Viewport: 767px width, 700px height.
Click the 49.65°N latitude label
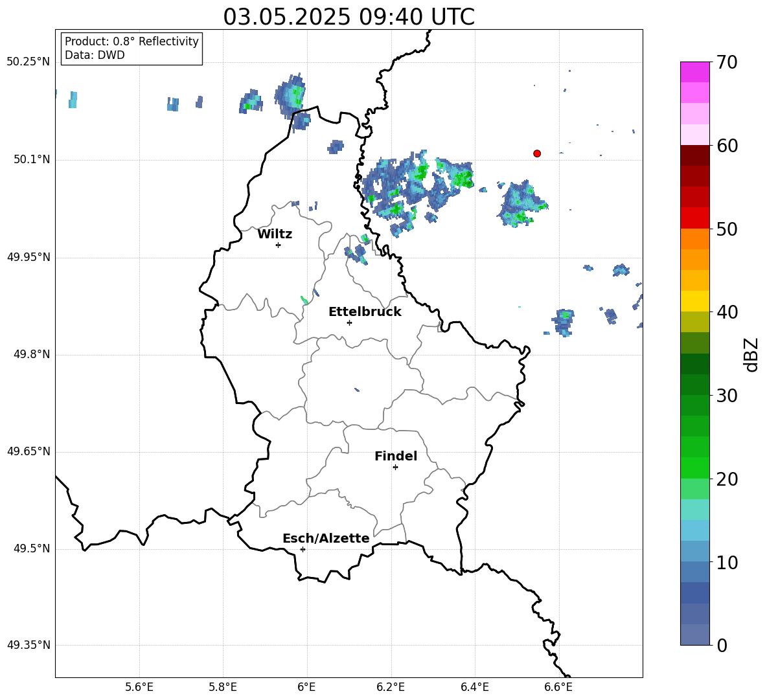(29, 451)
